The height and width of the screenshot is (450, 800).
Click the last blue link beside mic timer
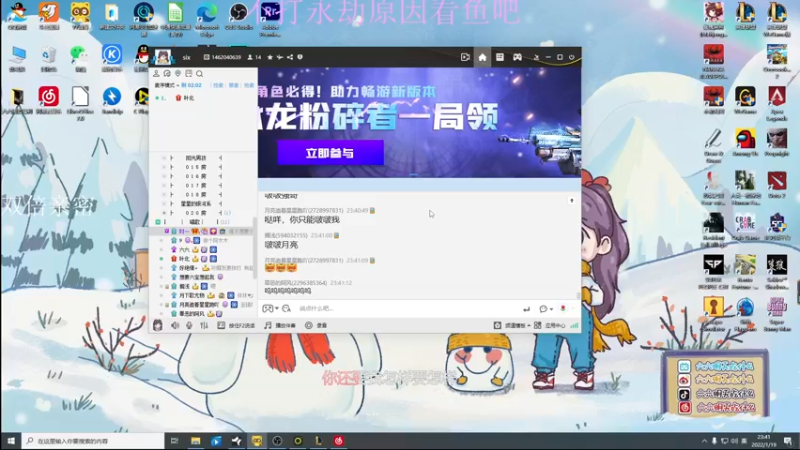pyautogui.click(x=249, y=85)
